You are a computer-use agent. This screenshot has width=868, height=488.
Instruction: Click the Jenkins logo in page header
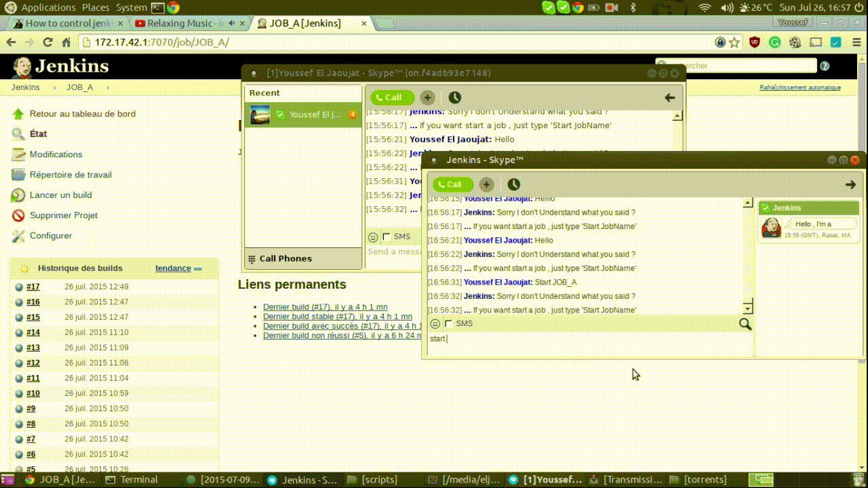coord(60,66)
